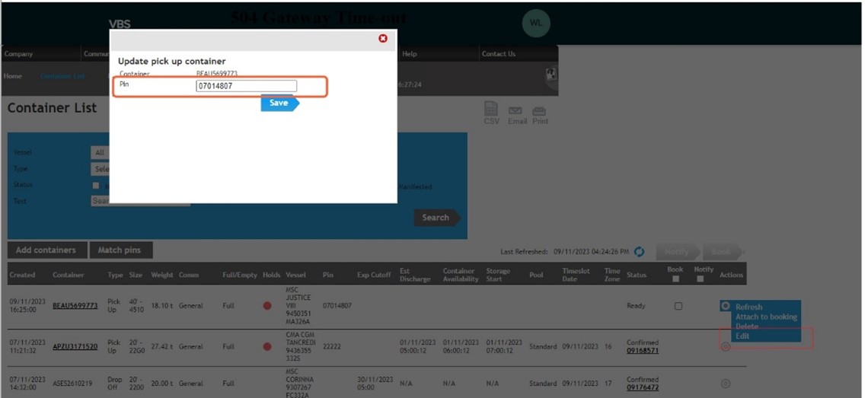Click the Print icon

[x=540, y=113]
